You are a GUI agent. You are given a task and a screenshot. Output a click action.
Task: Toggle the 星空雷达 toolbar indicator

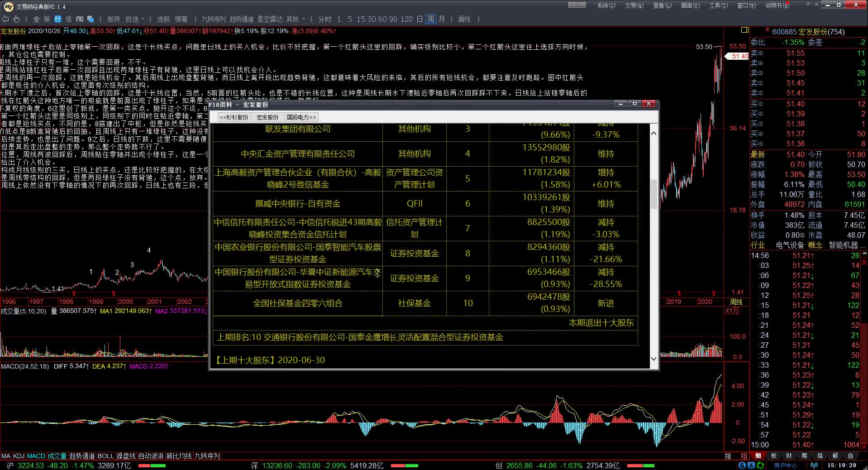(270, 19)
